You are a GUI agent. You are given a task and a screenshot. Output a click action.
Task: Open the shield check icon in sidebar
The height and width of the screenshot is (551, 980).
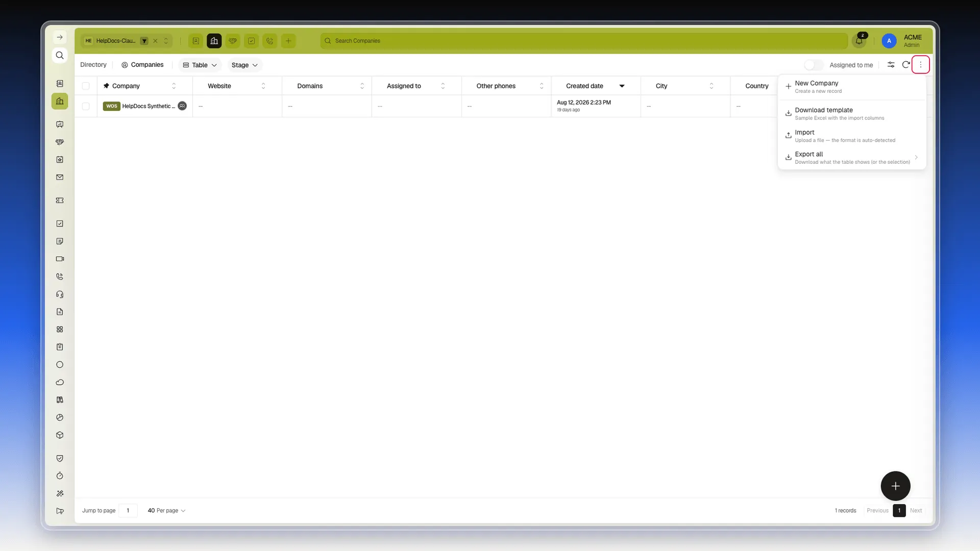tap(60, 458)
